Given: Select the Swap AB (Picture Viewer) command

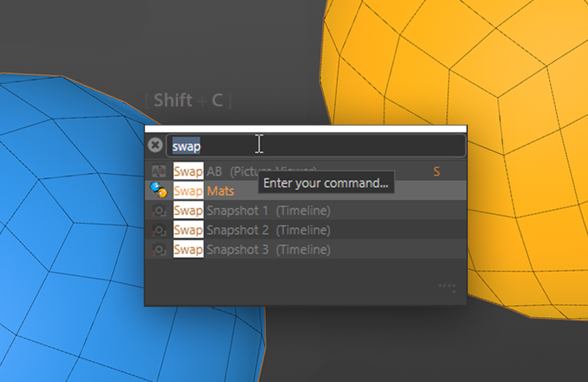Looking at the screenshot, I should 306,171.
